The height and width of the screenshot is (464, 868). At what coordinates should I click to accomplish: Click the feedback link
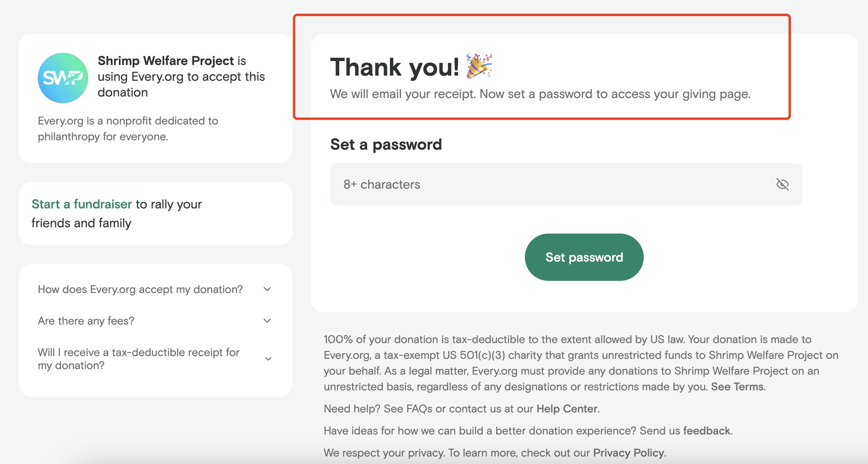[707, 431]
